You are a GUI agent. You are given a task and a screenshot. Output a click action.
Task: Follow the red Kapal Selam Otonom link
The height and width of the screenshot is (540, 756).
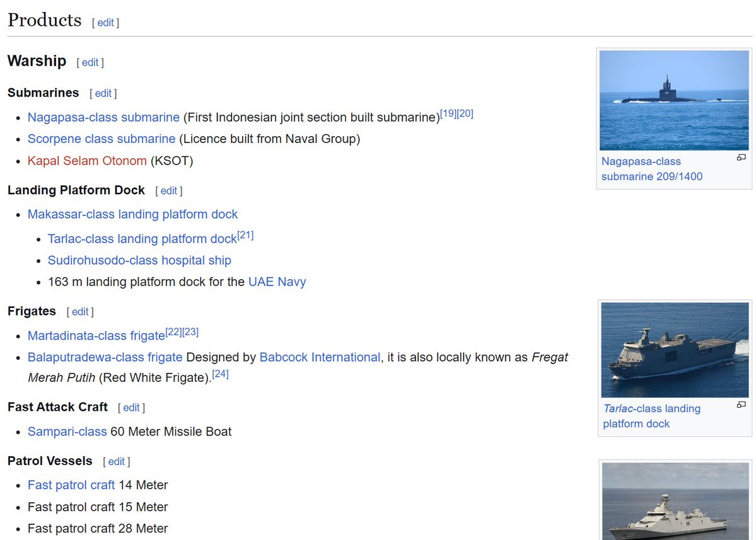coord(87,161)
